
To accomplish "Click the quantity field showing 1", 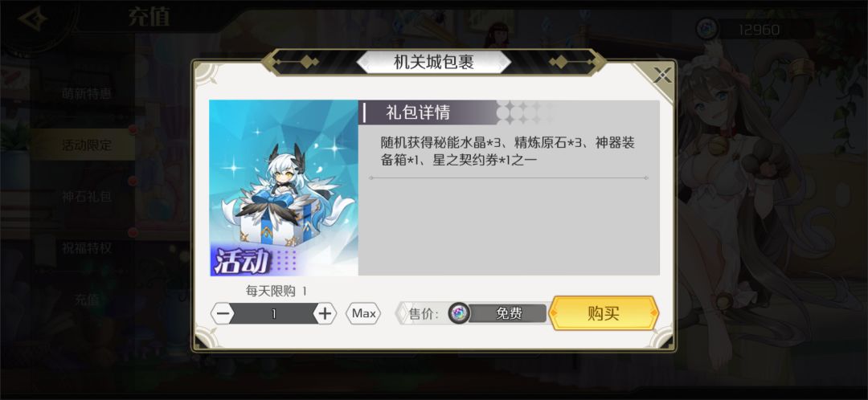I will click(273, 314).
